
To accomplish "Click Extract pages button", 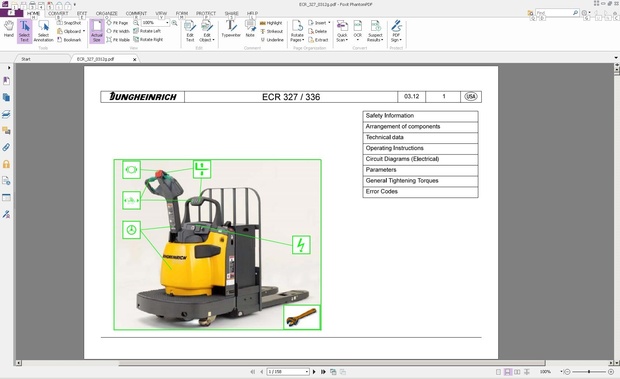I will [x=318, y=40].
